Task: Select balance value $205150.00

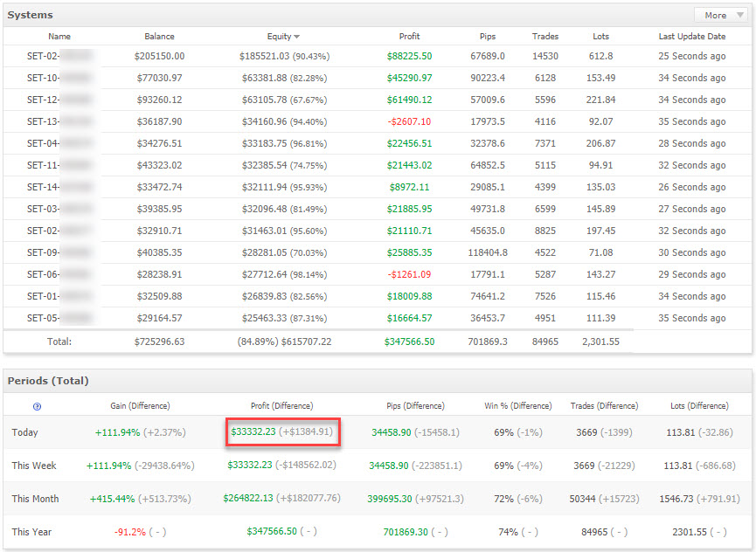Action: (159, 56)
